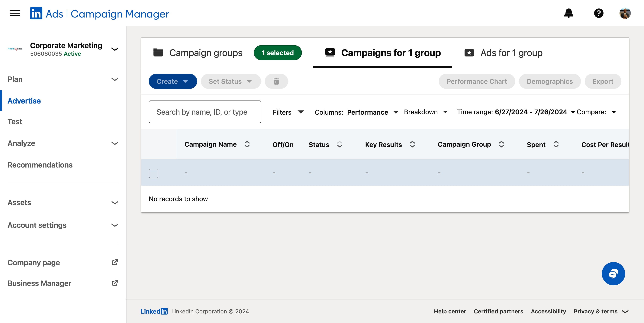Expand the Assets section chevron

click(x=115, y=202)
